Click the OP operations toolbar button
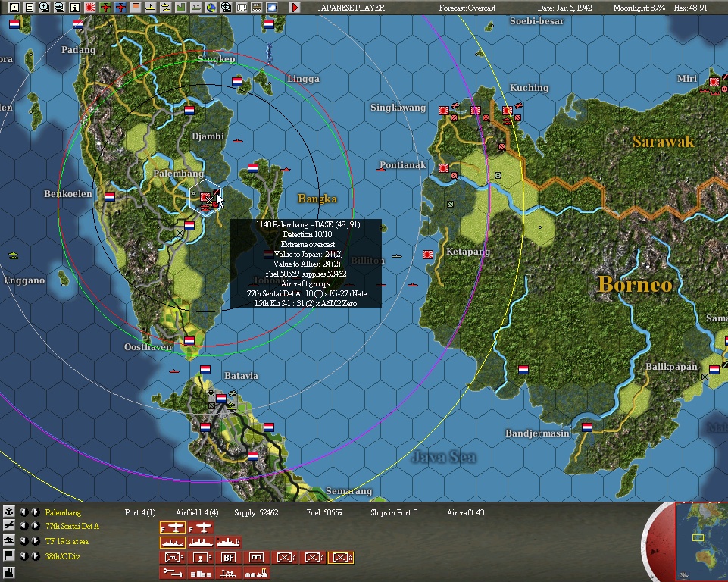The height and width of the screenshot is (582, 728). click(x=242, y=8)
